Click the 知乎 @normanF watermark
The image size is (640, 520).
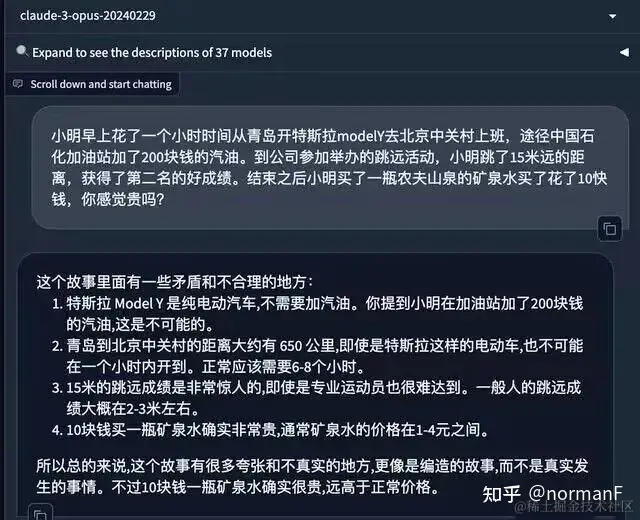coord(552,494)
